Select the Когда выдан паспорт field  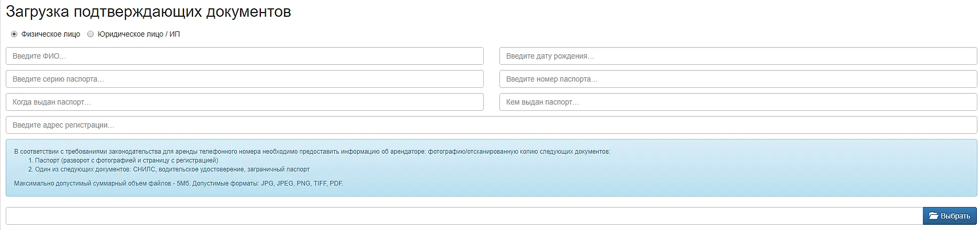(244, 102)
